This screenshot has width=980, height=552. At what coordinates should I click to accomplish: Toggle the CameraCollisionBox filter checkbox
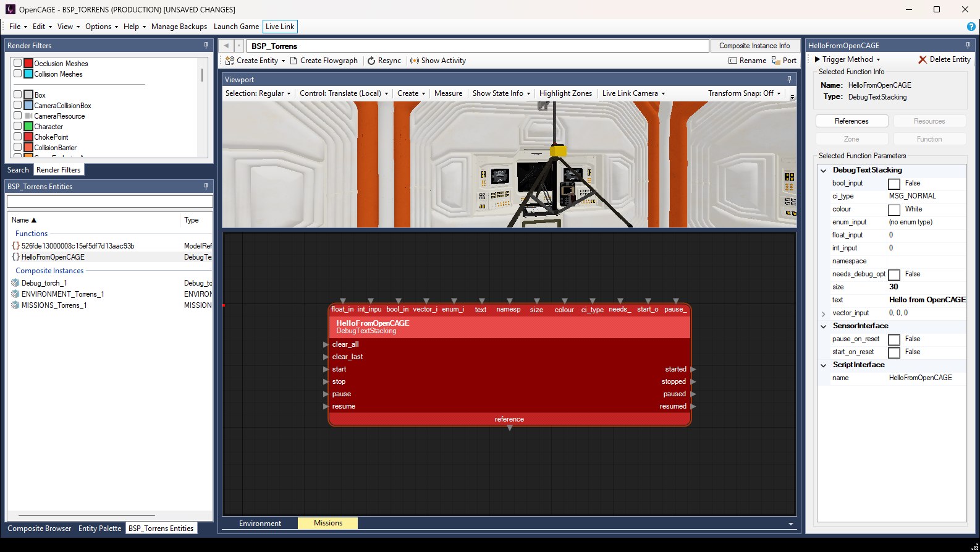pos(18,105)
